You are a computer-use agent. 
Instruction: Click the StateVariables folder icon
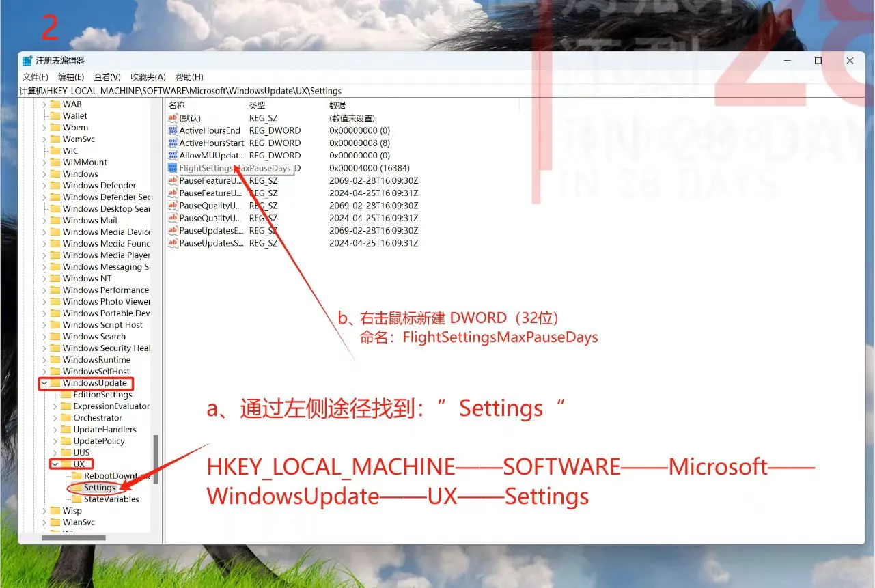pos(77,499)
